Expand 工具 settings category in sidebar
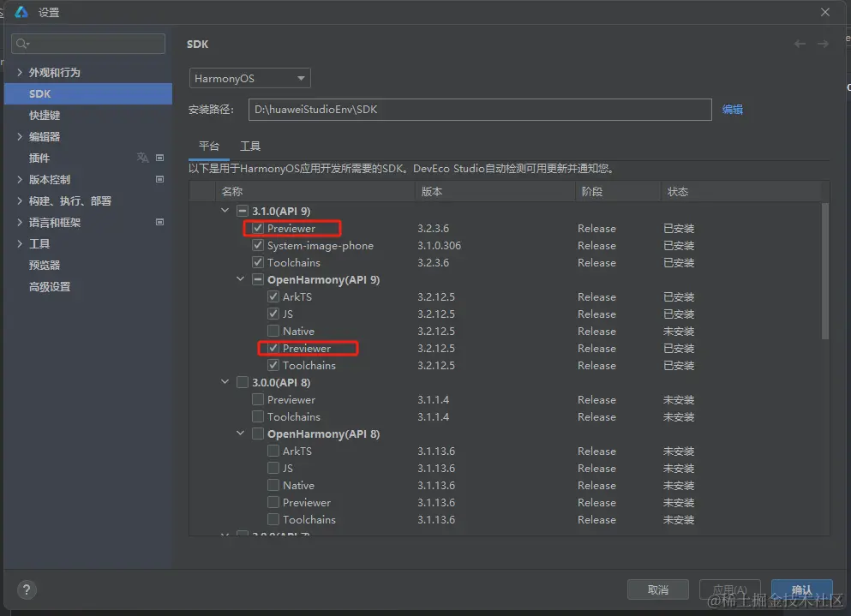The width and height of the screenshot is (851, 616). pyautogui.click(x=20, y=243)
